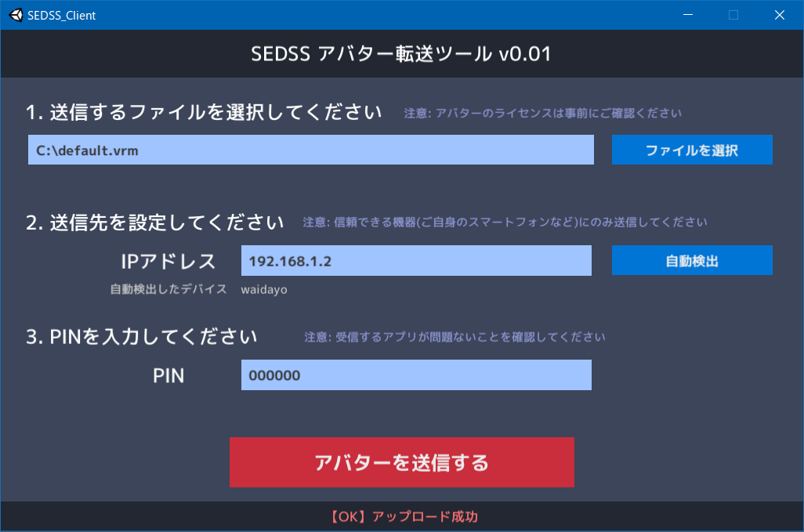Click the SEDSS_Client window title text
This screenshot has width=804, height=532.
click(x=60, y=14)
